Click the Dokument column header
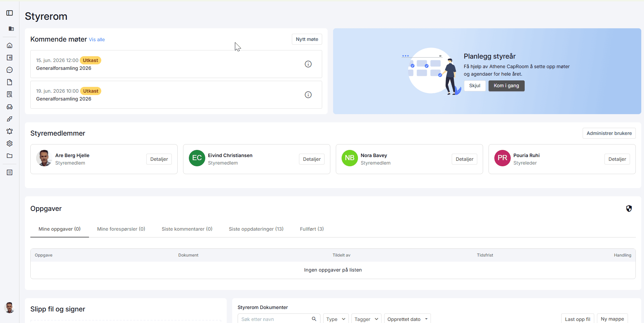644x323 pixels. [x=188, y=255]
